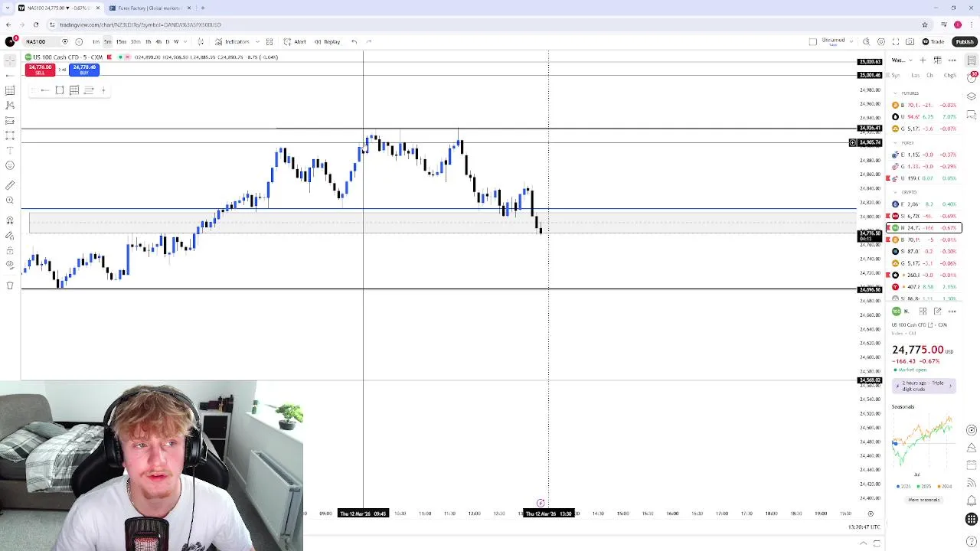Click the details panel edit note icon

[x=938, y=311]
